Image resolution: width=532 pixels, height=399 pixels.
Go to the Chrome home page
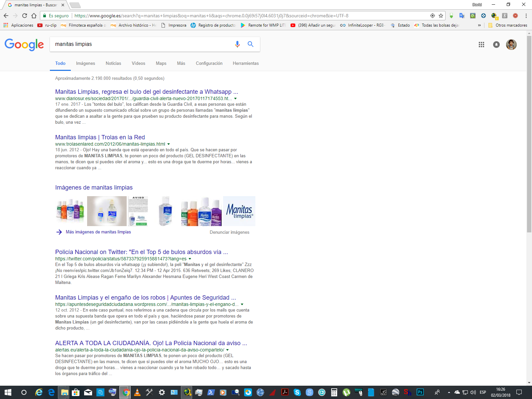(34, 16)
